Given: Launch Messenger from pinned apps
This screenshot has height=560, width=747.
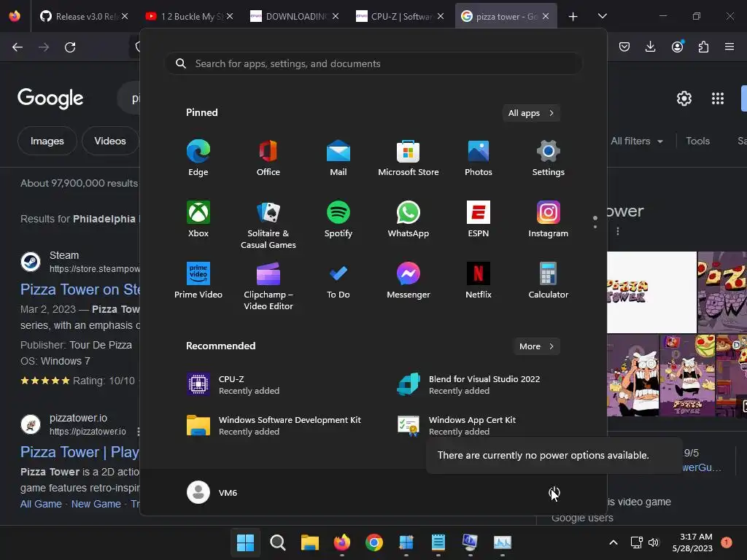Looking at the screenshot, I should 409,281.
